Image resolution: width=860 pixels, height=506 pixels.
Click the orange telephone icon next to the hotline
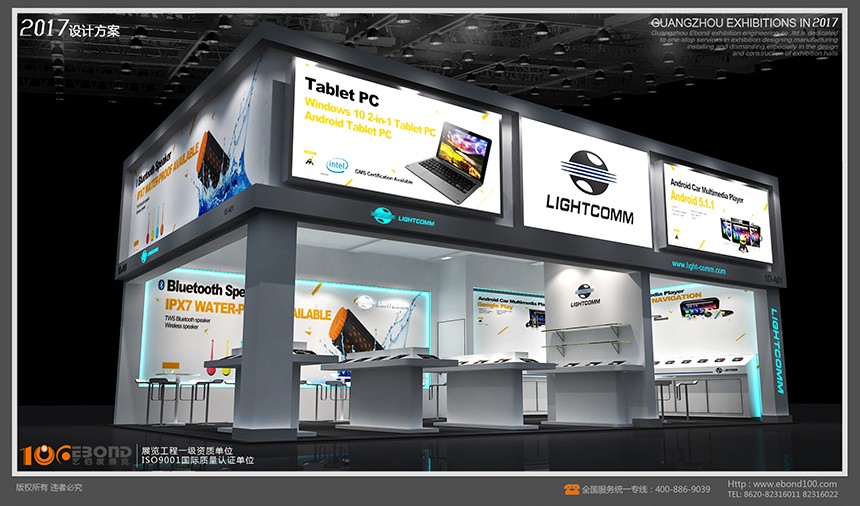(572, 489)
